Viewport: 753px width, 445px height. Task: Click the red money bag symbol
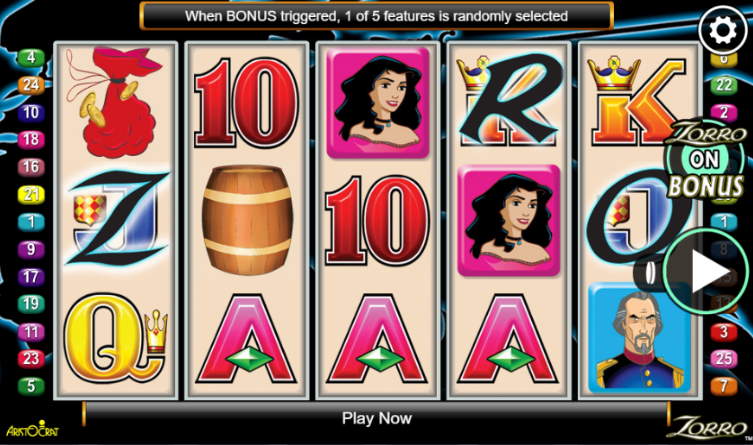[115, 102]
